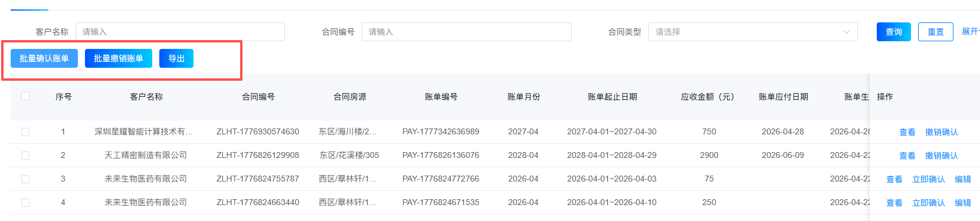
Task: Click 立即确认 for bill PAY-1776824772766
Action: [929, 179]
